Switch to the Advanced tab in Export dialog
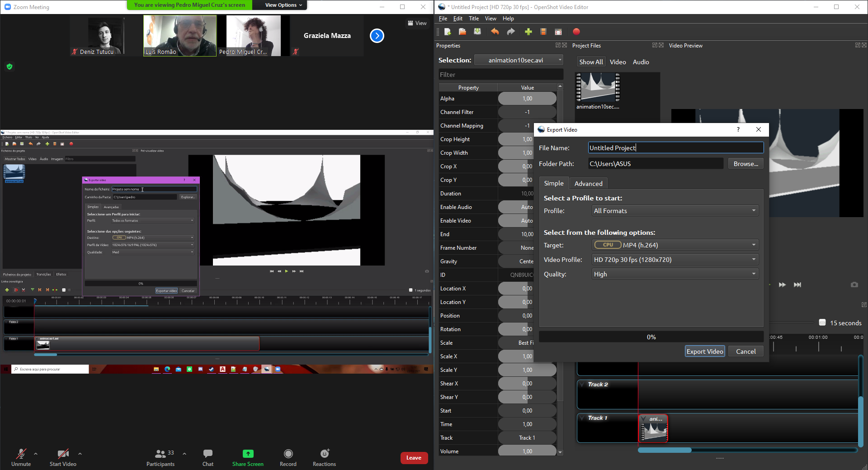Screen dimensions: 868x470 click(588, 184)
